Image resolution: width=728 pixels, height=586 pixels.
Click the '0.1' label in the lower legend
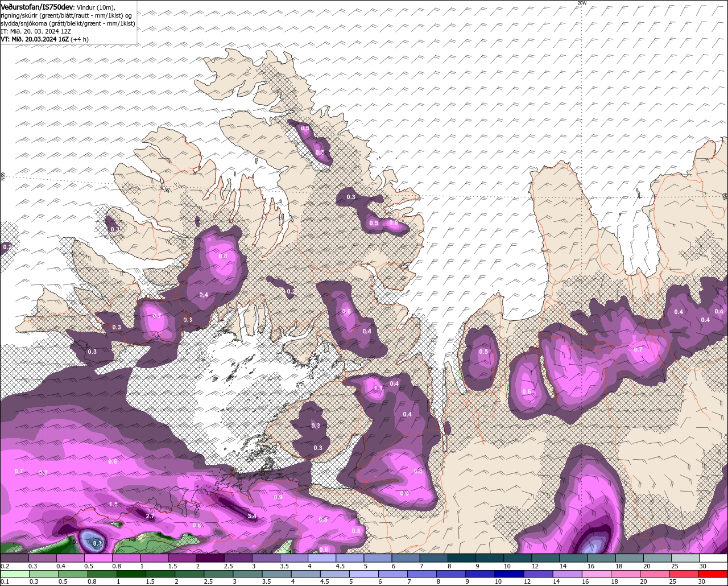click(5, 581)
